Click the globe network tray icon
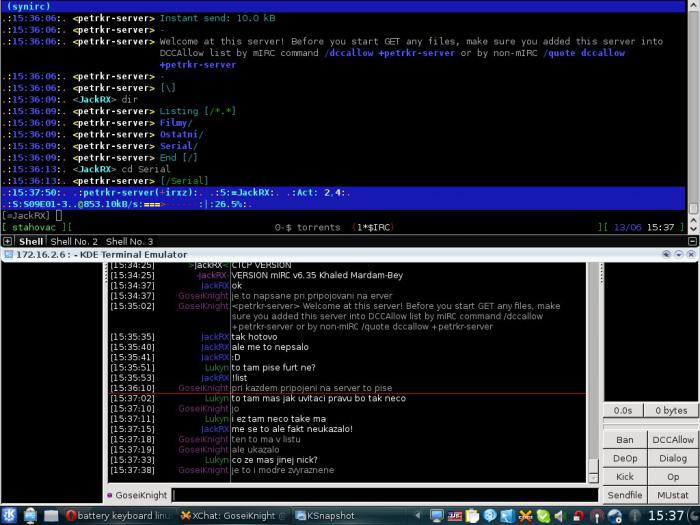Image resolution: width=700 pixels, height=525 pixels. point(615,516)
